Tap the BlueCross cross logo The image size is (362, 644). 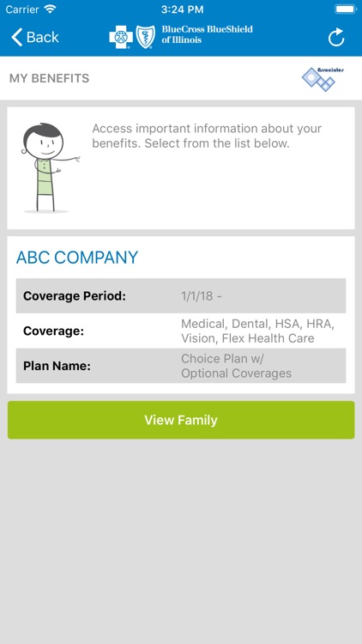pos(121,38)
